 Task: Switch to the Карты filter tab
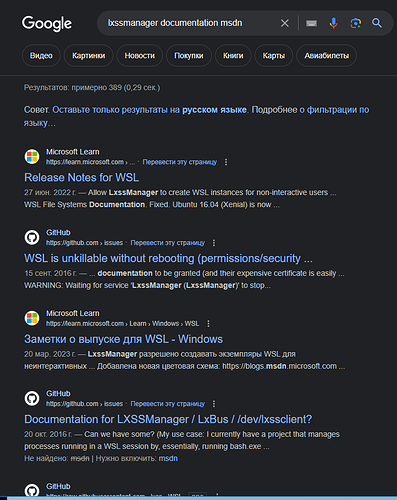274,56
